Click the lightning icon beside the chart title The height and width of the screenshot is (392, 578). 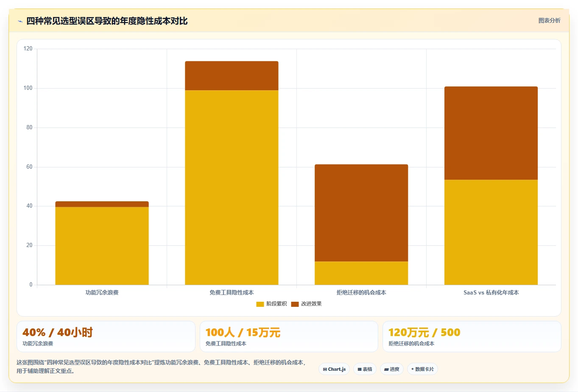pyautogui.click(x=20, y=21)
